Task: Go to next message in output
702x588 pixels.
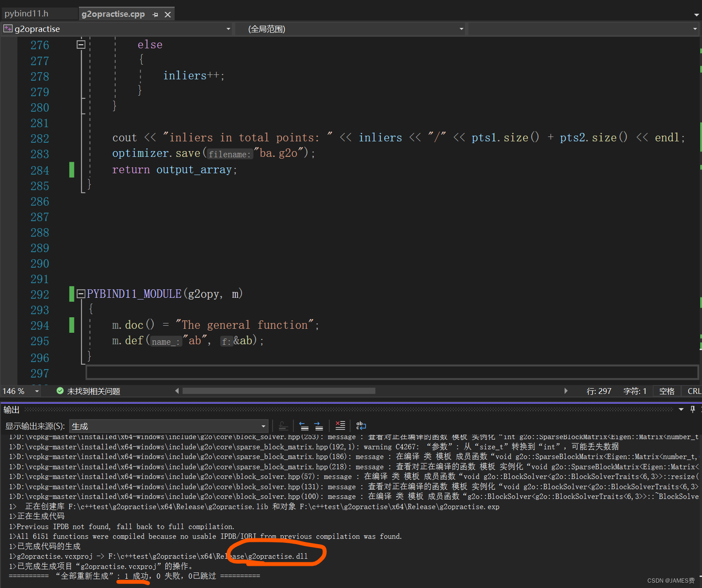Action: [319, 426]
